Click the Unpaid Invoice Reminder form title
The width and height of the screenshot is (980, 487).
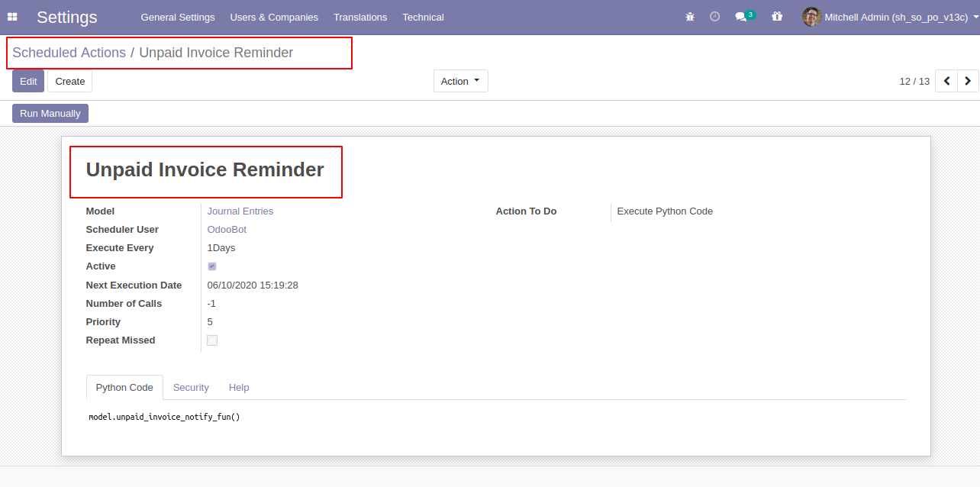205,169
